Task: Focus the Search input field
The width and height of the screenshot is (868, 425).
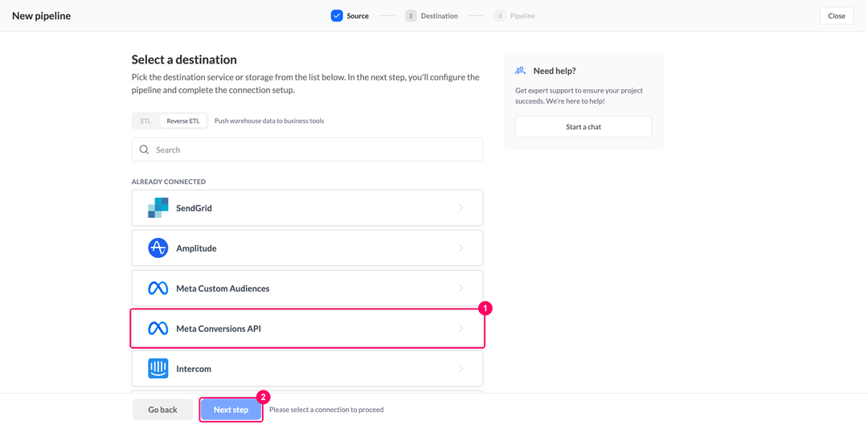Action: [307, 149]
